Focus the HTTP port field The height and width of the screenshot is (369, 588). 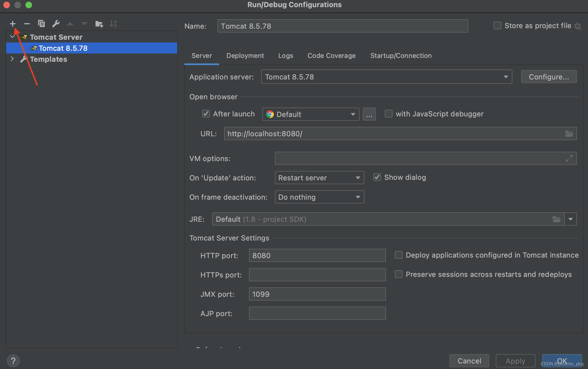317,255
